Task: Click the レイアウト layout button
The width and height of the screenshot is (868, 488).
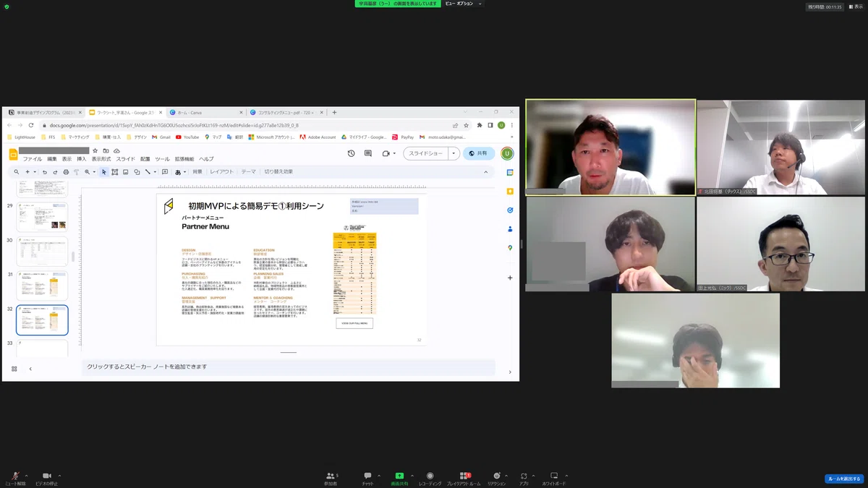Action: pyautogui.click(x=222, y=172)
